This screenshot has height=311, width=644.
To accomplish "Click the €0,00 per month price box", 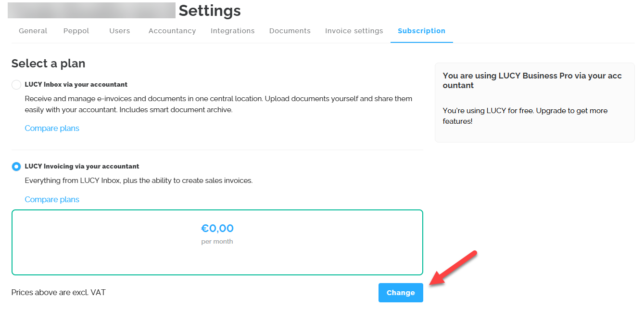I will click(217, 242).
